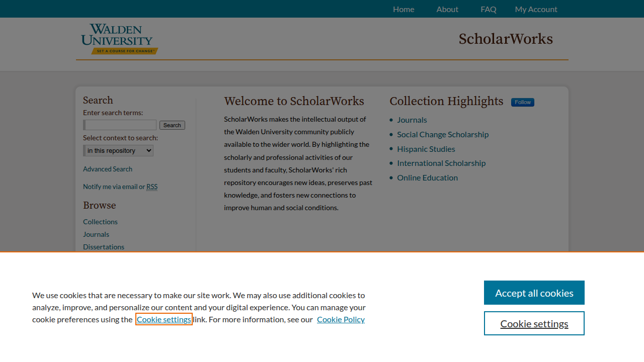Go to the FAQ page
Viewport: 644px width, 362px height.
coord(489,9)
